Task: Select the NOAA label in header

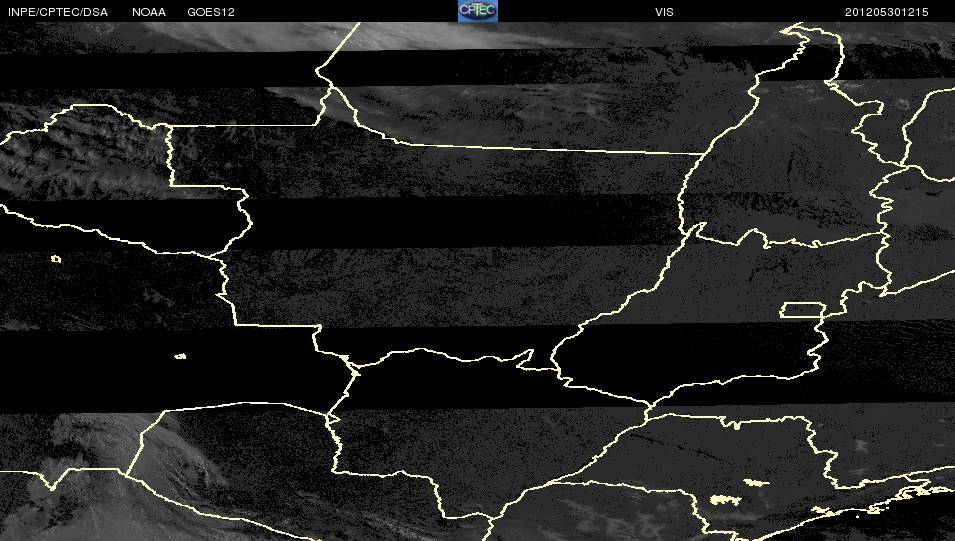Action: pos(149,12)
